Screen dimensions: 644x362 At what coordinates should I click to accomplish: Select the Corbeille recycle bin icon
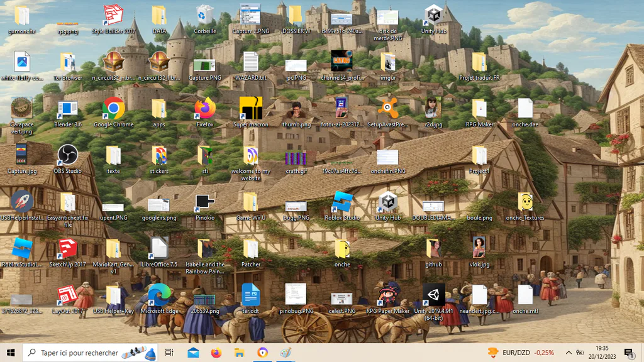205,19
